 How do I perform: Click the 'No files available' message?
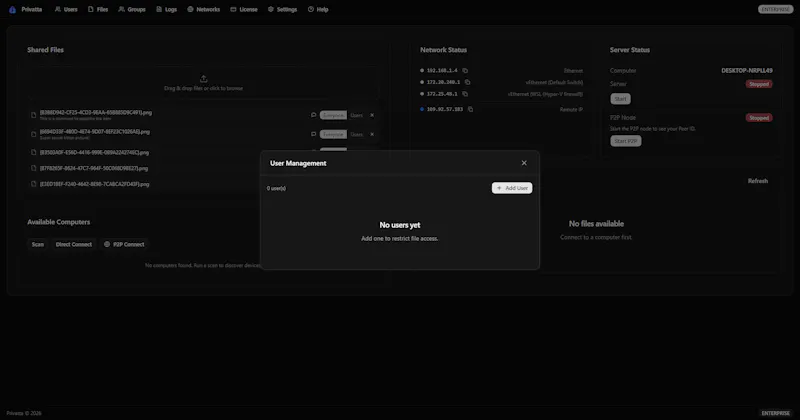(x=596, y=224)
